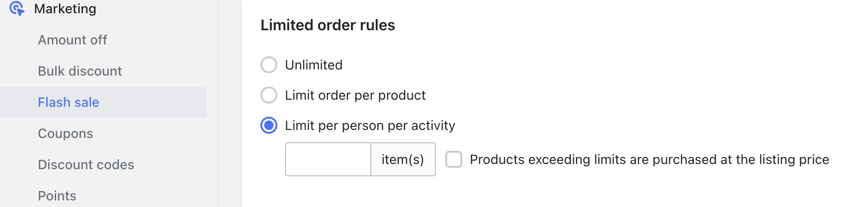Image resolution: width=868 pixels, height=207 pixels.
Task: Click the item limit quantity input field
Action: (x=328, y=159)
